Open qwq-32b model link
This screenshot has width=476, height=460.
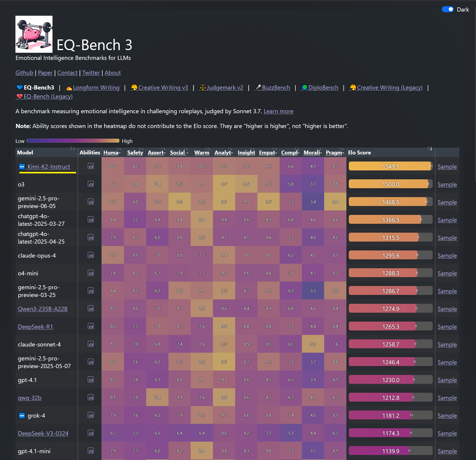pyautogui.click(x=30, y=398)
